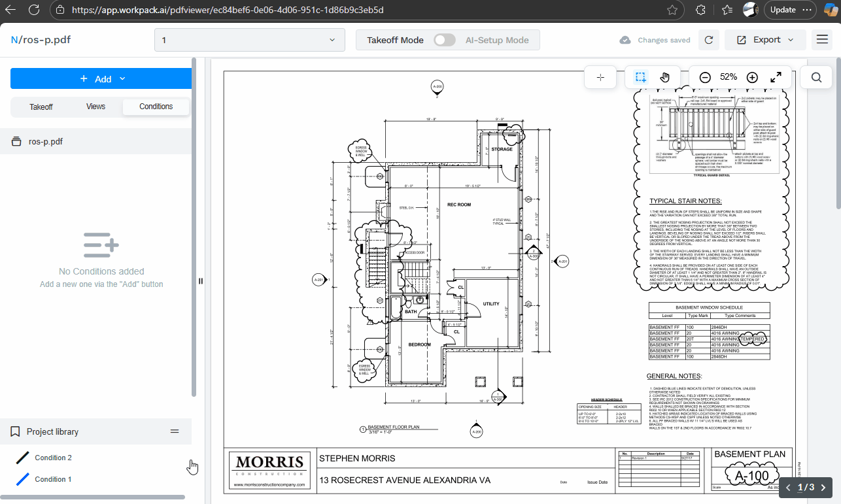Select Condition 2 in Project library
841x504 pixels.
coord(53,458)
